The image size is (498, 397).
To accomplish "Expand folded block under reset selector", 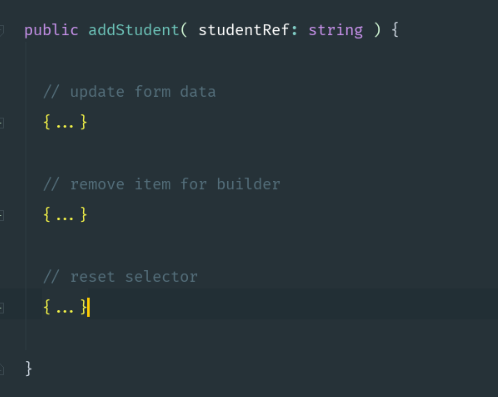I will (x=65, y=307).
